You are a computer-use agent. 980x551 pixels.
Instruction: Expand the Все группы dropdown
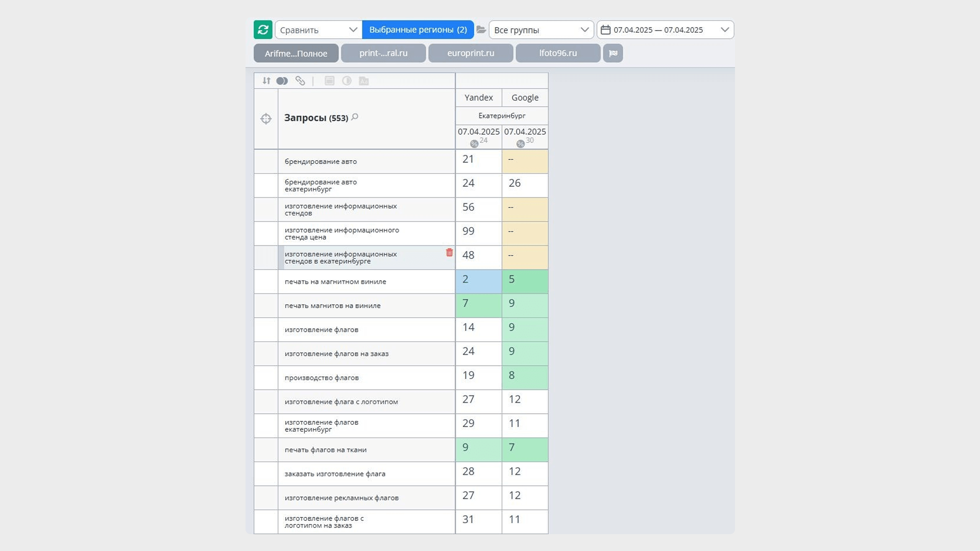[541, 30]
